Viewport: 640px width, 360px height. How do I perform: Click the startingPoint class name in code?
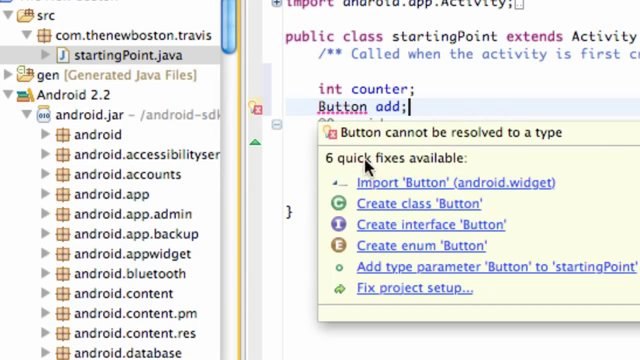pos(444,37)
